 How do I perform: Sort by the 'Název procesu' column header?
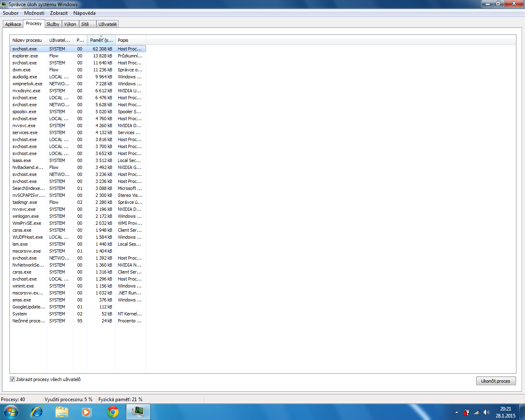[x=28, y=40]
